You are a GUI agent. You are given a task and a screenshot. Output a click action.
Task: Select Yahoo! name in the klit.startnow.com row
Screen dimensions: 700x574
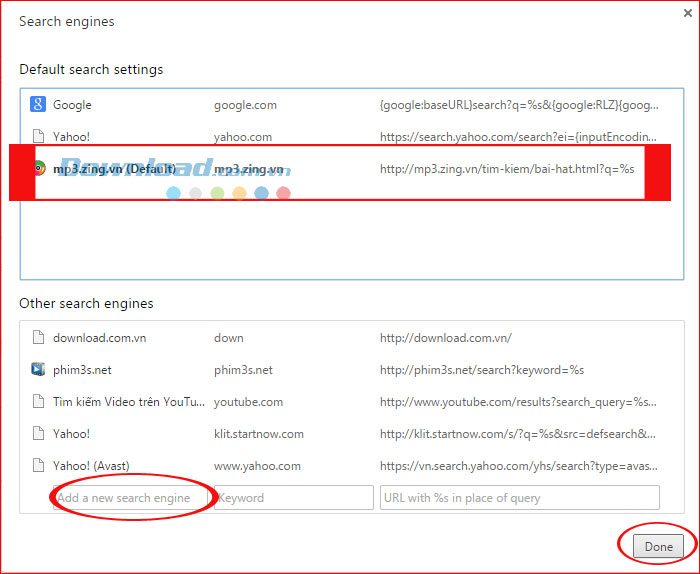(x=71, y=434)
